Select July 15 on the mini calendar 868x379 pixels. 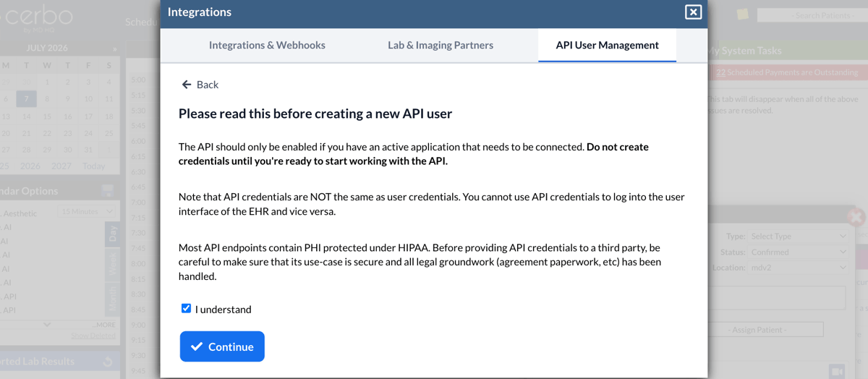point(47,116)
